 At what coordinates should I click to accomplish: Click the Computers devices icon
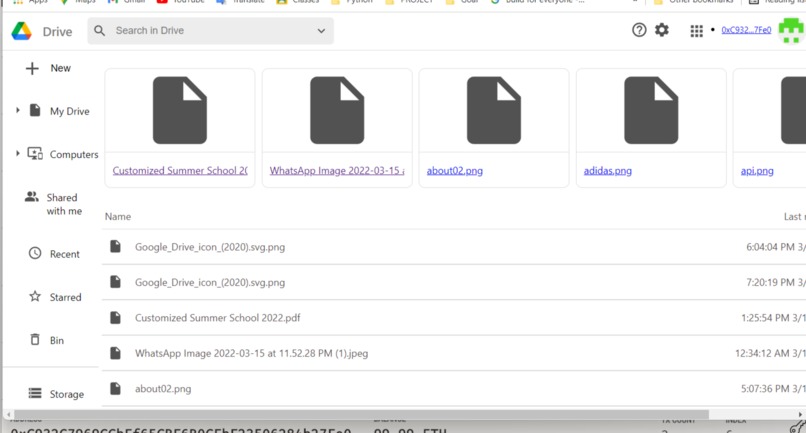click(35, 153)
